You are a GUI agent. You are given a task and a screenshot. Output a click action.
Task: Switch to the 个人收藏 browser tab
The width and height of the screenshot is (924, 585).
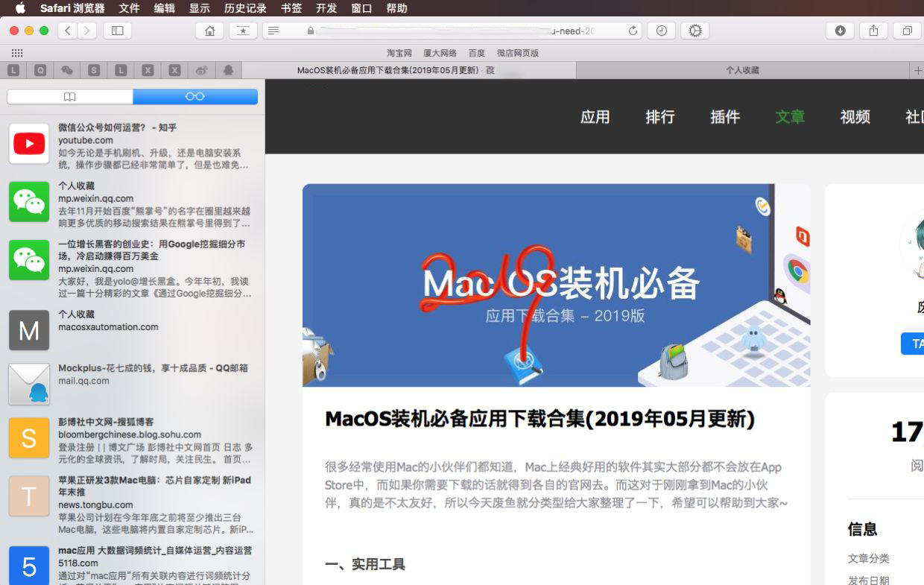click(743, 70)
